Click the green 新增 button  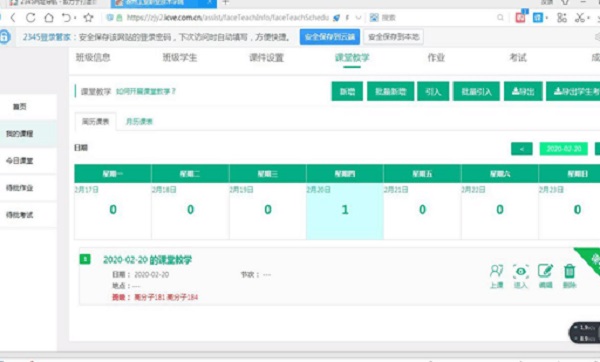pos(347,91)
